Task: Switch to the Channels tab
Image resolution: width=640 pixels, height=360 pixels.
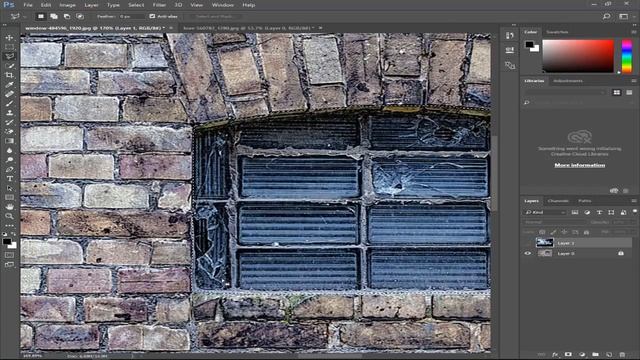Action: click(558, 201)
